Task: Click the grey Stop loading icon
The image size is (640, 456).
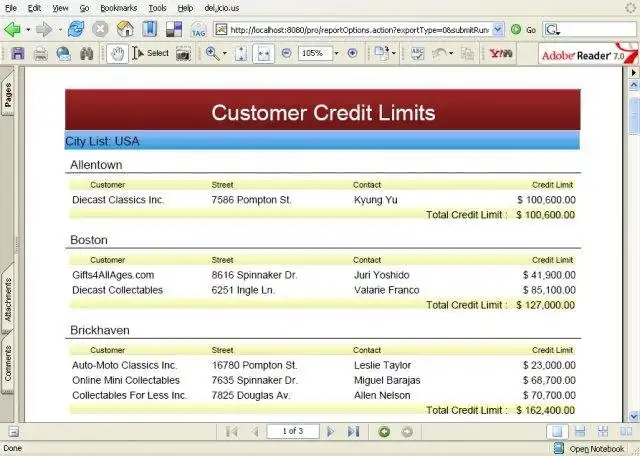Action: (100, 29)
